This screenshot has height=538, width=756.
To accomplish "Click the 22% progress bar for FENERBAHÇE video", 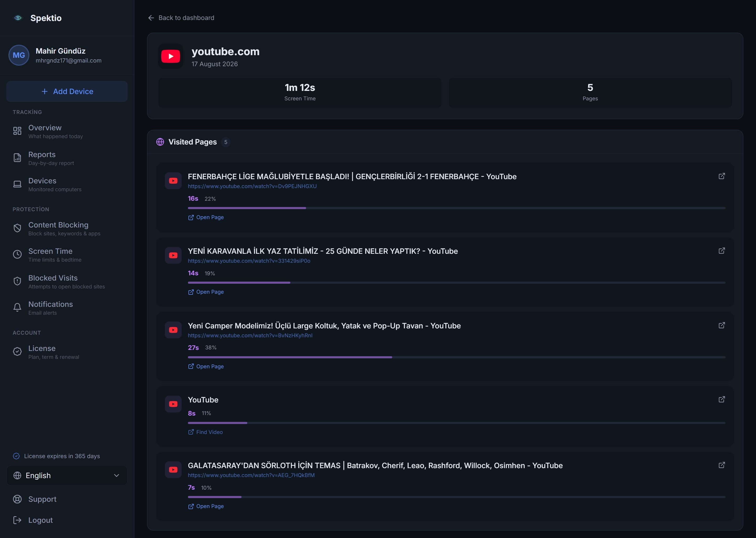I will (457, 208).
